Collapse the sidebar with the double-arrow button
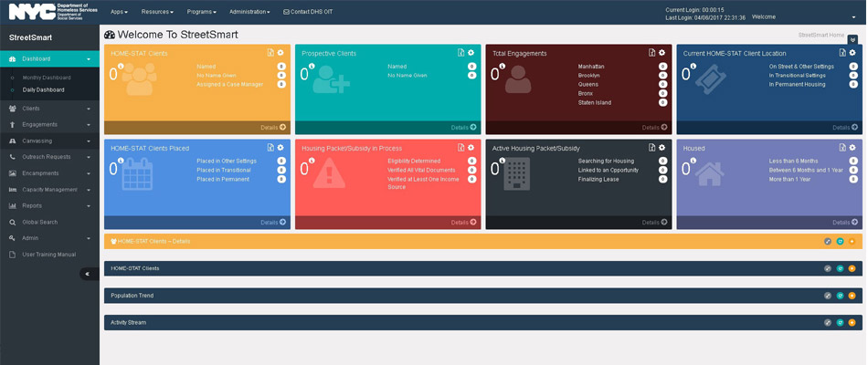 point(89,274)
